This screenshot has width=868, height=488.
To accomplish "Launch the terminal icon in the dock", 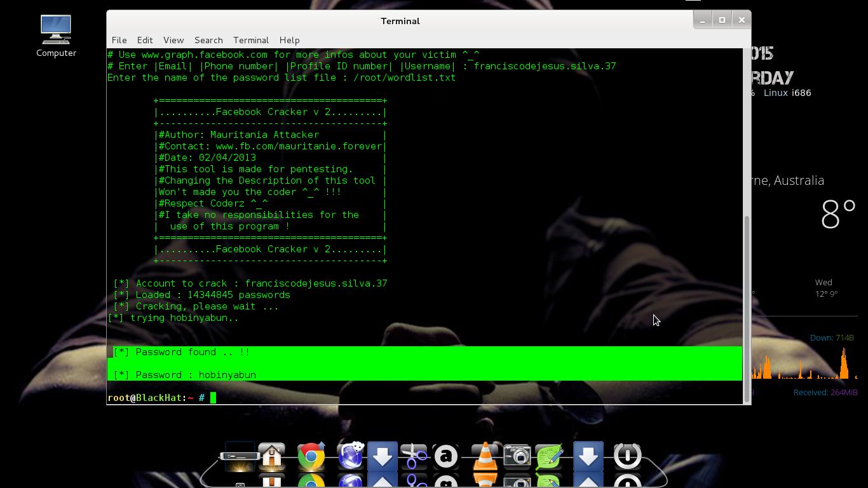I will click(240, 456).
